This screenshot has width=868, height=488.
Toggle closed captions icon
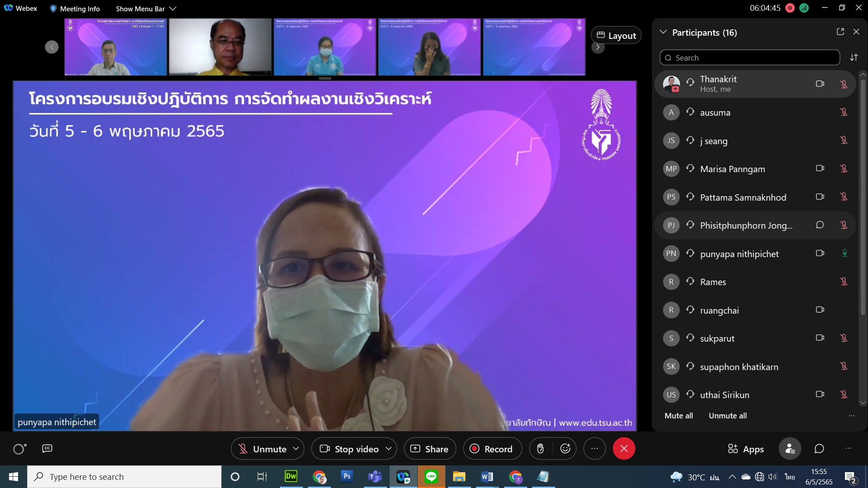(47, 448)
